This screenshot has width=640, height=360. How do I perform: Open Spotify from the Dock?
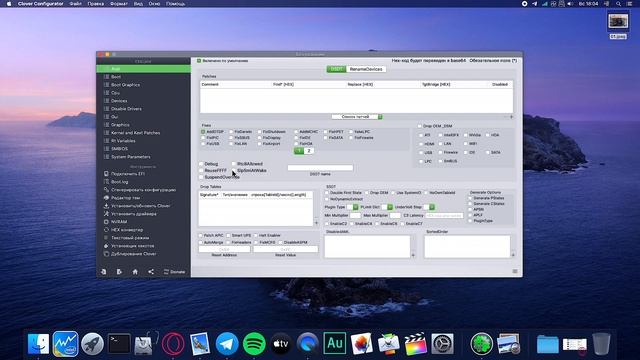(254, 344)
